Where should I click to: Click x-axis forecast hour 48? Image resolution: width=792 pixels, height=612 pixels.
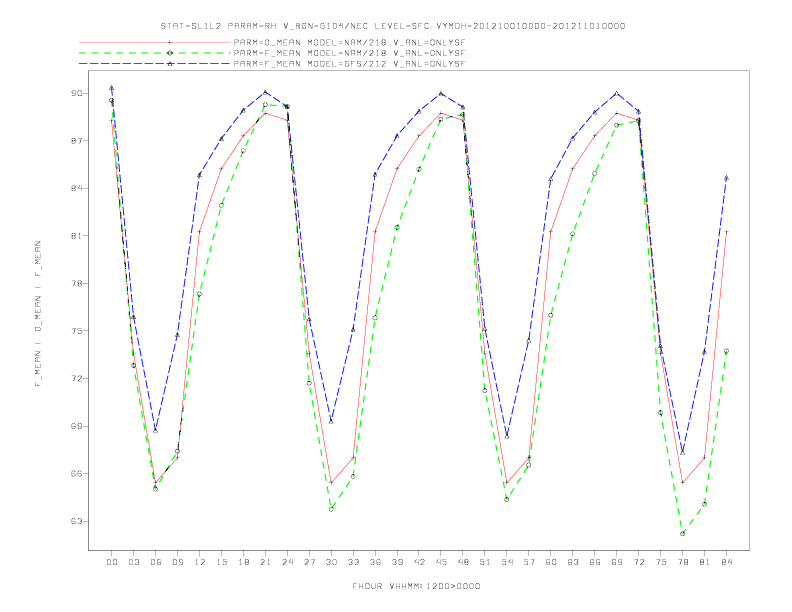(463, 562)
